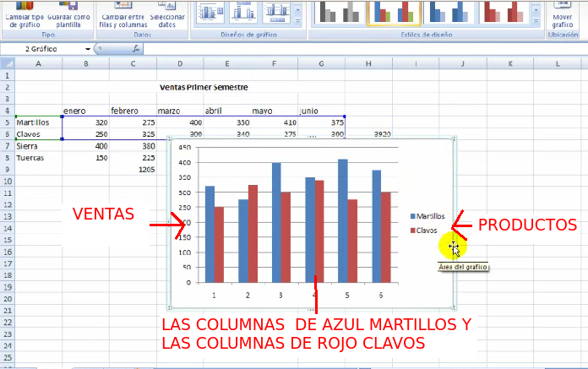Click the fx insert function icon
Viewport: 588px width, 369px height.
point(137,49)
